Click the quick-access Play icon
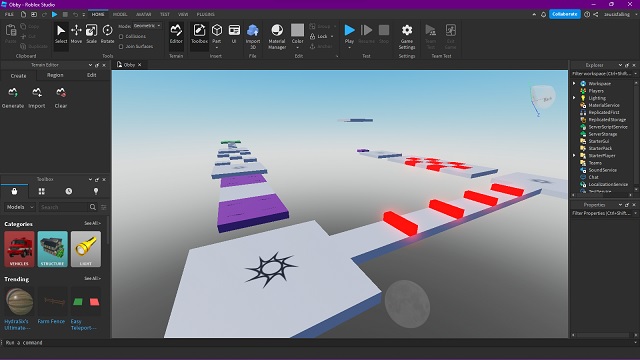Image resolution: width=640 pixels, height=360 pixels. [55, 14]
